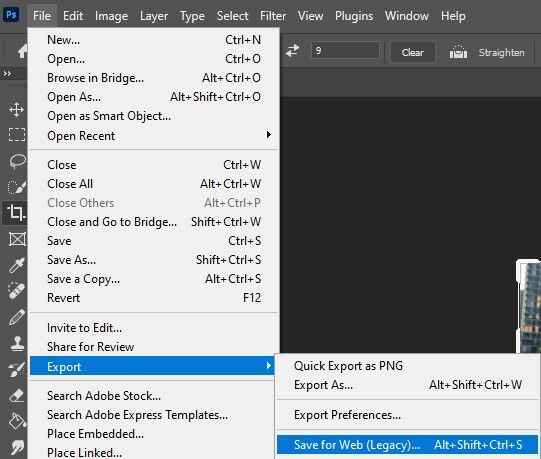541x459 pixels.
Task: Open the Edit menu
Action: pos(73,16)
